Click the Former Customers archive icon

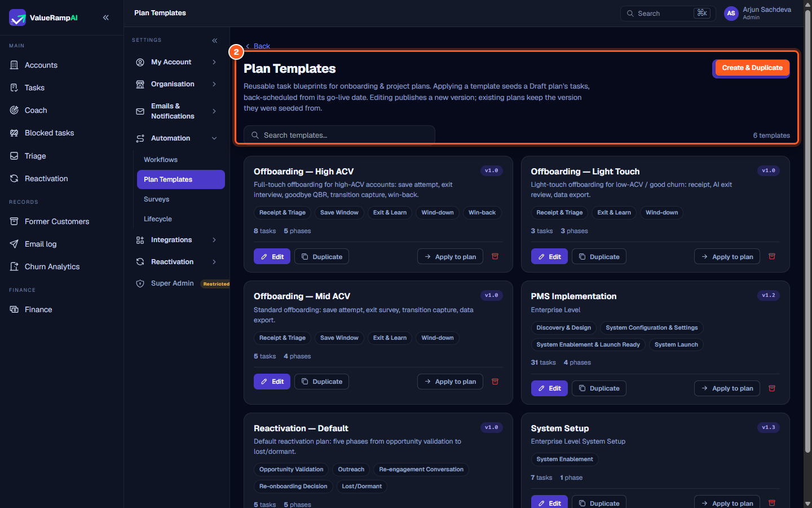click(14, 221)
